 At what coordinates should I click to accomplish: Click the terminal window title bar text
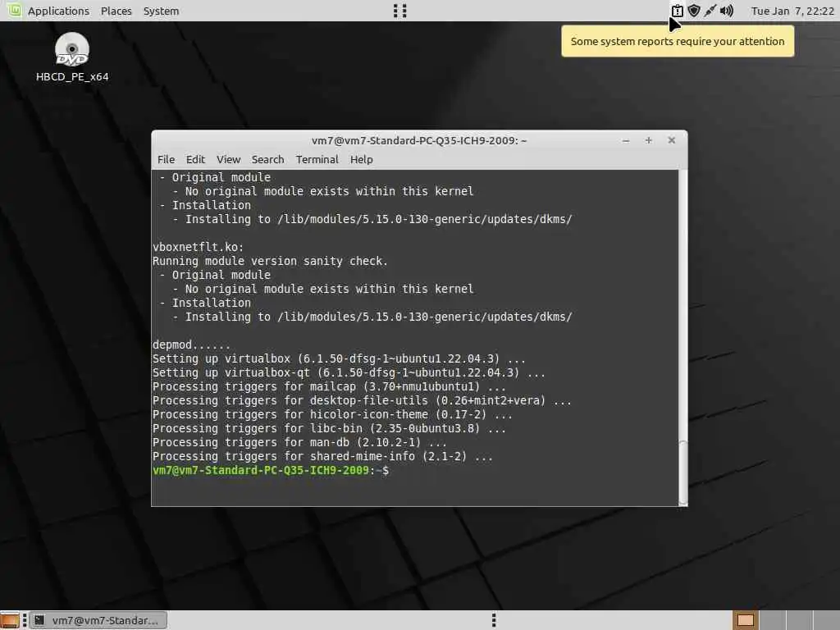click(x=419, y=140)
